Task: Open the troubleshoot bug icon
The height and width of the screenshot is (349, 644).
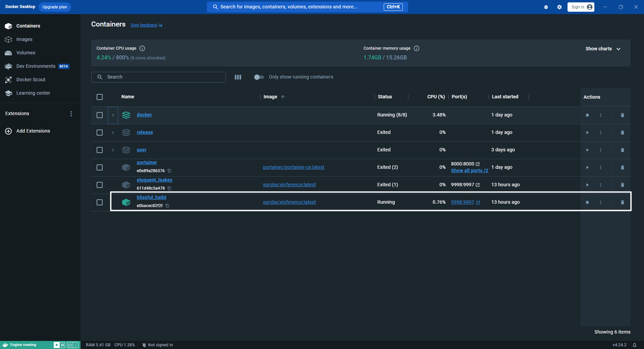Action: click(547, 7)
